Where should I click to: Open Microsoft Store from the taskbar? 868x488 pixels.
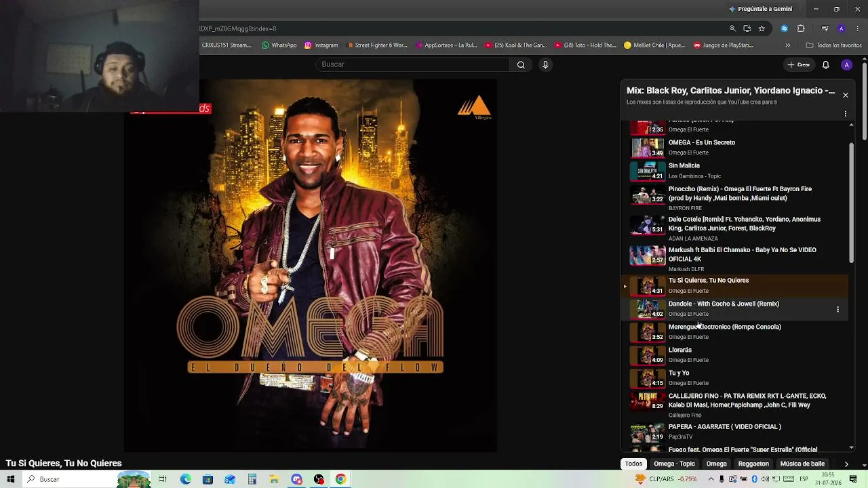pos(208,479)
